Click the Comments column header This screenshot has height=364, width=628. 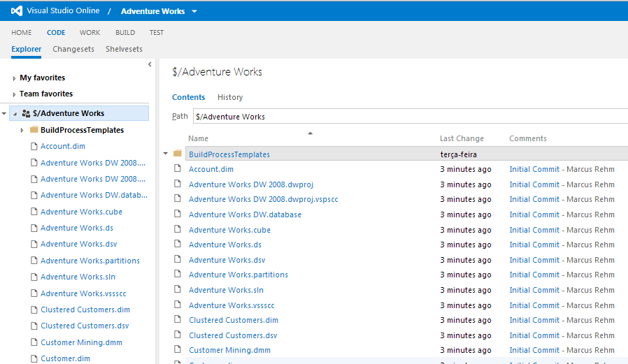pyautogui.click(x=527, y=138)
